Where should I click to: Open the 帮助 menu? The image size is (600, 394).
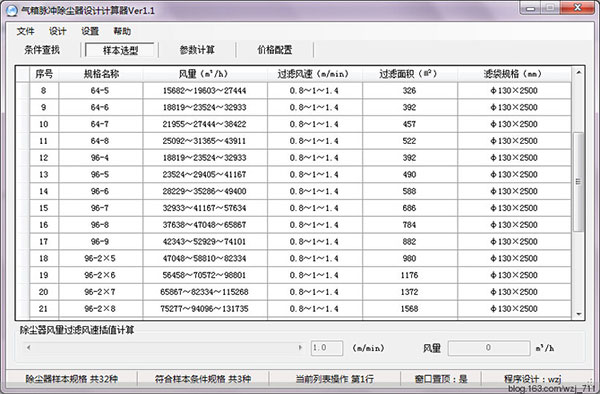(x=122, y=31)
